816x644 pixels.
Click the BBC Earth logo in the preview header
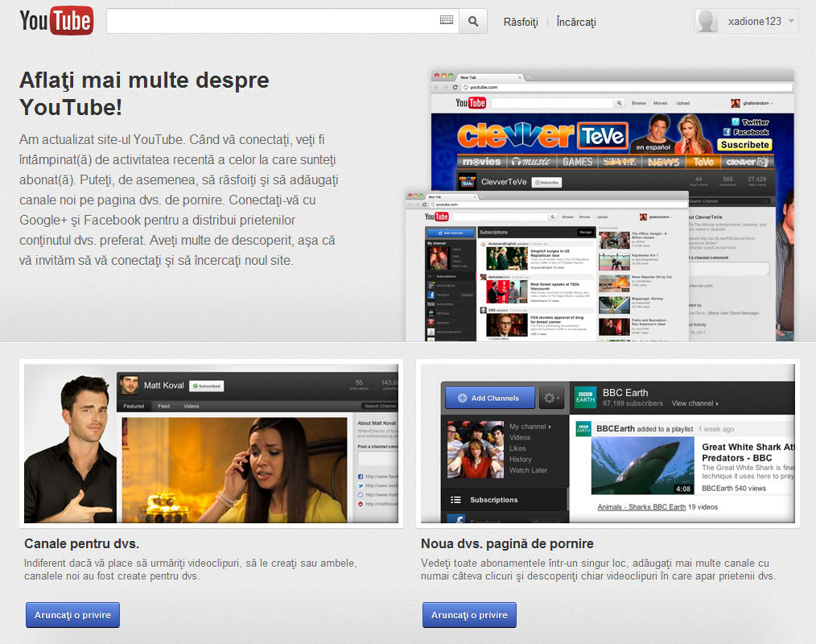point(585,397)
